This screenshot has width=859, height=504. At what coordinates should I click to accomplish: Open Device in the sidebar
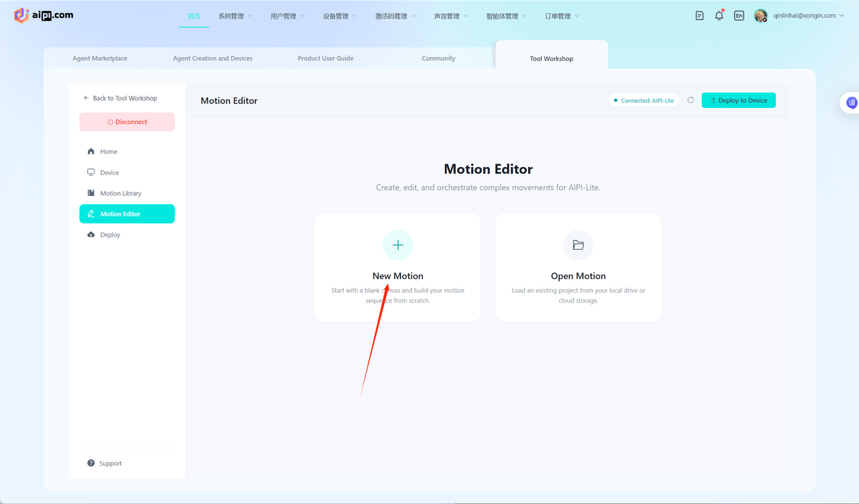coord(127,172)
